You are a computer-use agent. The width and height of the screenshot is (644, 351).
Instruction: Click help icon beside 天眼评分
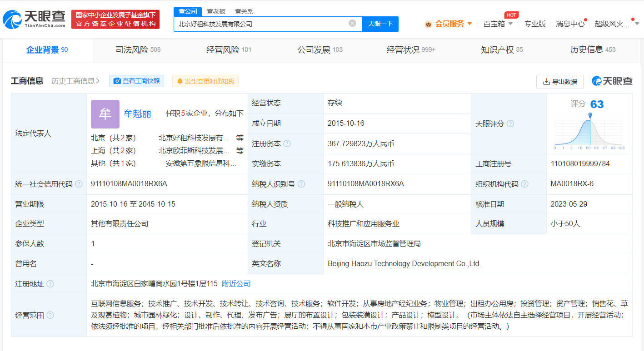510,124
